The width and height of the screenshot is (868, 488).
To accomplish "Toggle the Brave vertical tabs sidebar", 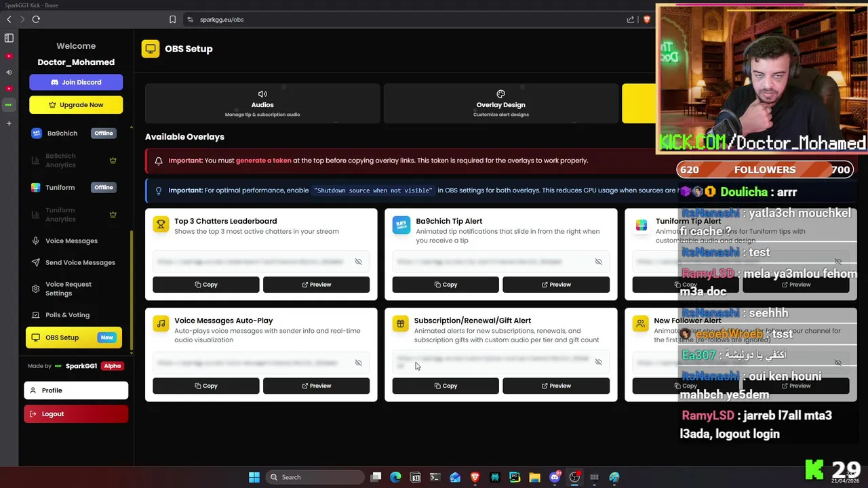I will [x=9, y=38].
